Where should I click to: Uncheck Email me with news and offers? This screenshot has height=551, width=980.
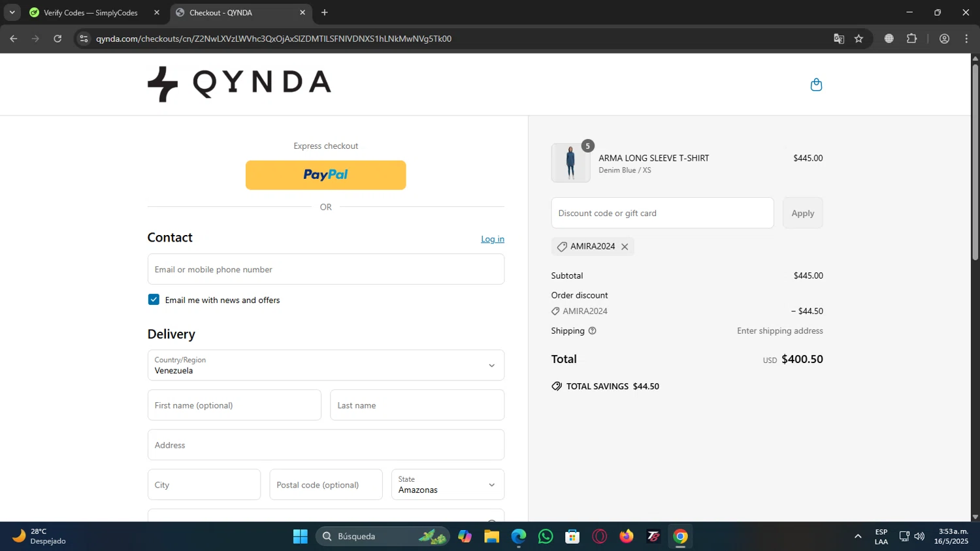154,300
